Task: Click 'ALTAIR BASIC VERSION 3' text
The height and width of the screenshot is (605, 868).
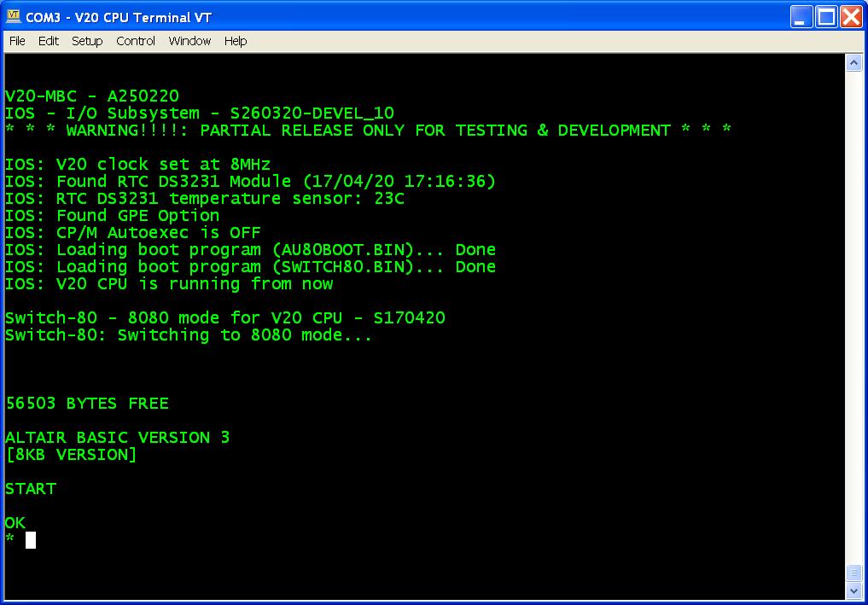Action: (x=118, y=437)
